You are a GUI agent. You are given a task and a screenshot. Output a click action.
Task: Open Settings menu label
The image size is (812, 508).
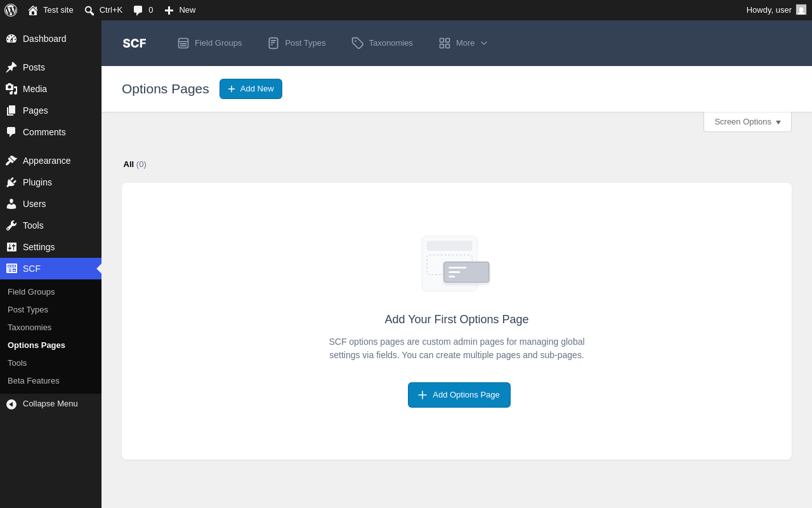coord(39,247)
